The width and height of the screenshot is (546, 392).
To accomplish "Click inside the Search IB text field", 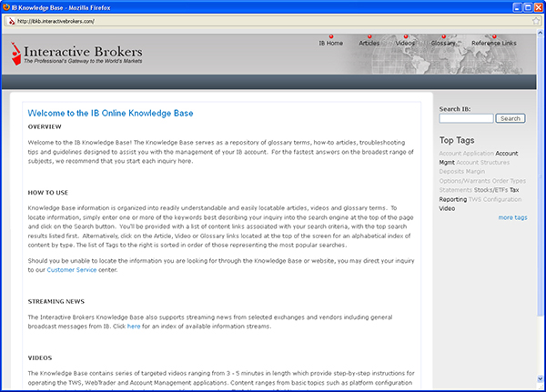I will click(x=466, y=118).
